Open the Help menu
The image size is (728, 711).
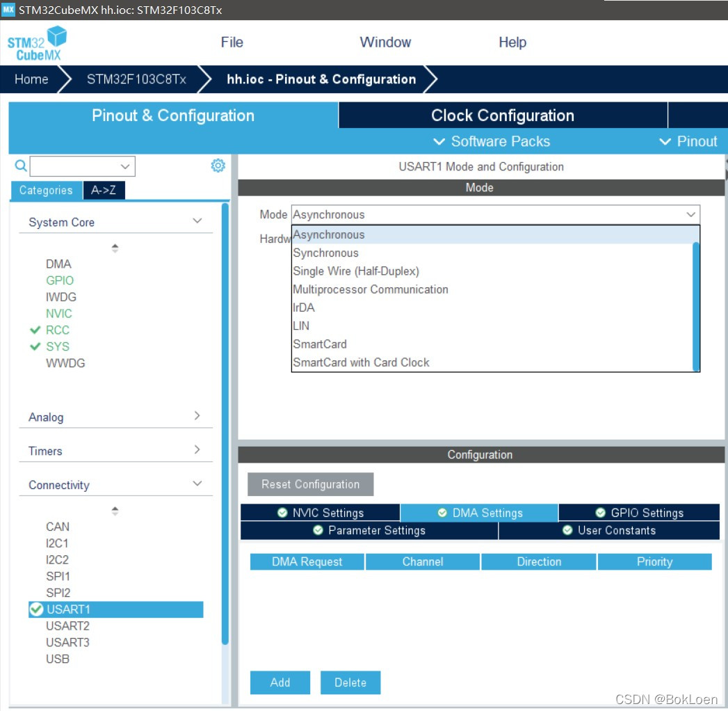[x=512, y=42]
